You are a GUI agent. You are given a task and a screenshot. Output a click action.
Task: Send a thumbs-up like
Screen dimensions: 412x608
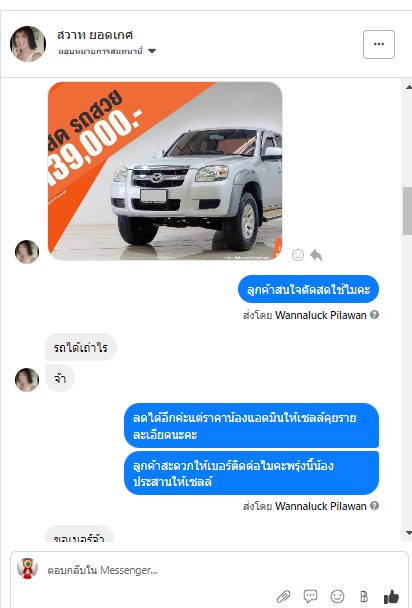[391, 596]
